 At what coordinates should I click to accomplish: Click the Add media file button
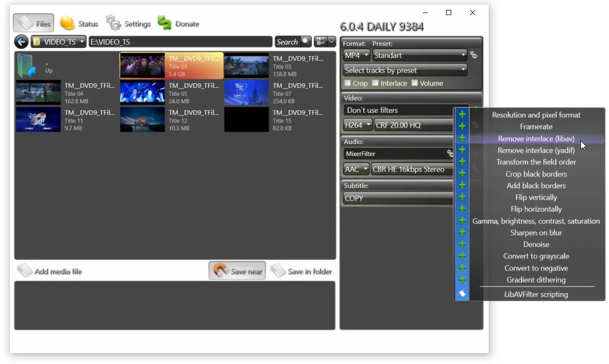[49, 270]
